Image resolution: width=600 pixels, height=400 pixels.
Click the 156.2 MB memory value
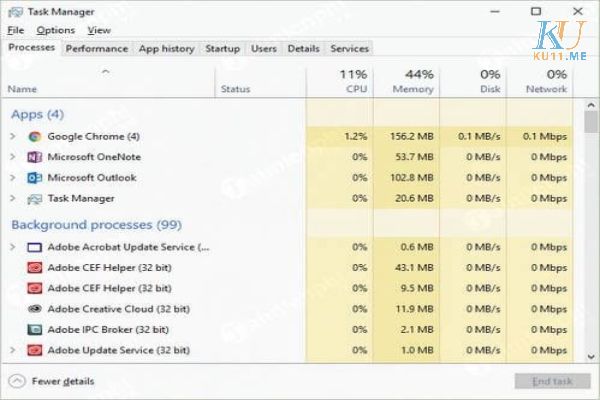[x=412, y=136]
